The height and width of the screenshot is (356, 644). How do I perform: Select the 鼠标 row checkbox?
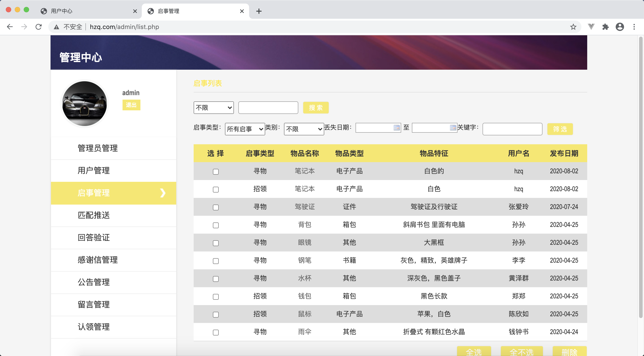(x=216, y=314)
